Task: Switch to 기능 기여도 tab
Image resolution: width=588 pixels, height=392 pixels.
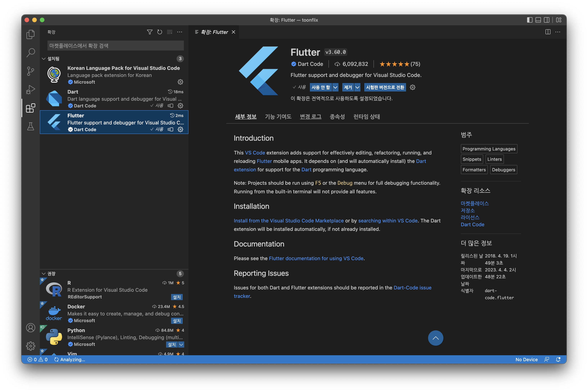Action: 278,117
